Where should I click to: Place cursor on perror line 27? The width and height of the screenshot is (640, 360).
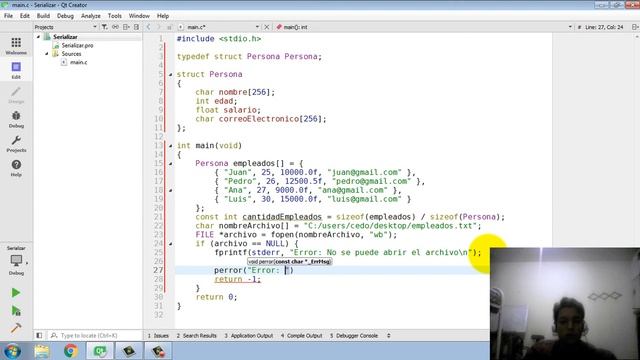click(x=254, y=270)
